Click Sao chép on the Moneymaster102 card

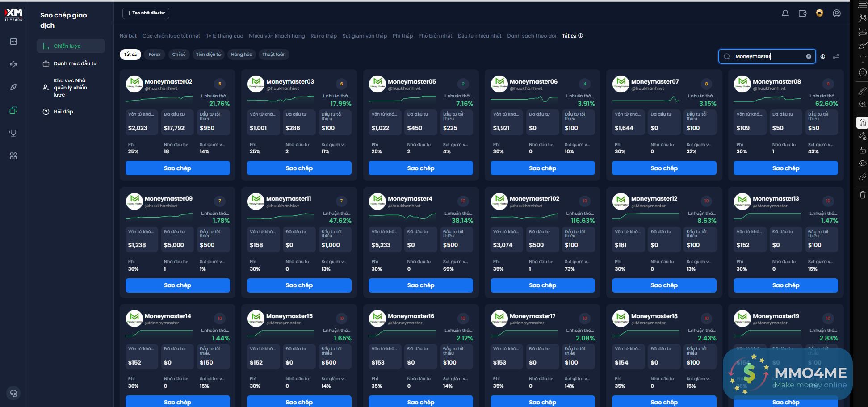click(x=542, y=285)
